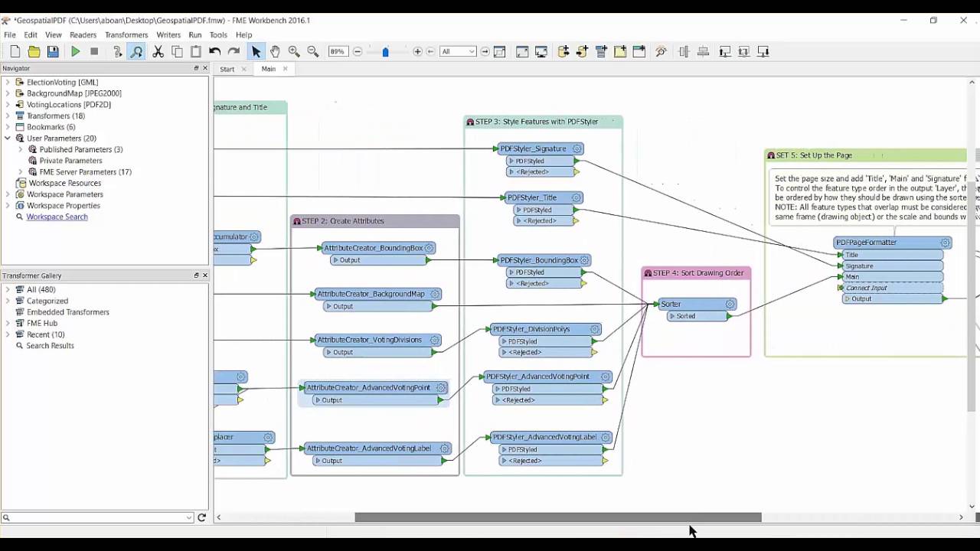The height and width of the screenshot is (551, 980).
Task: Expand FME Server Parameters (17) node
Action: click(x=21, y=172)
